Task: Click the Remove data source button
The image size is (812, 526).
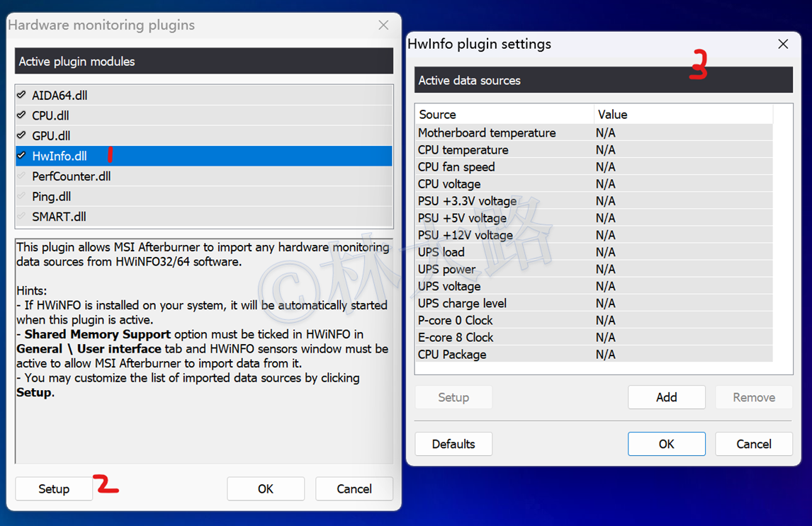Action: point(754,397)
